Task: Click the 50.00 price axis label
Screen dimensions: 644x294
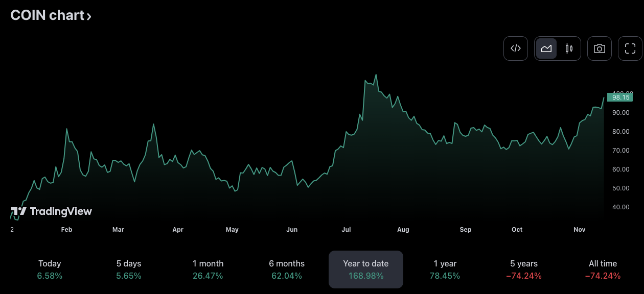Action: click(x=620, y=188)
